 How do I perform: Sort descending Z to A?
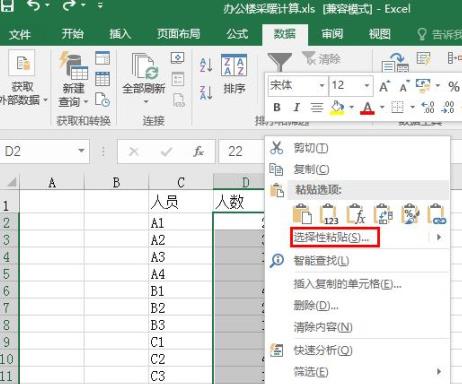click(x=206, y=92)
